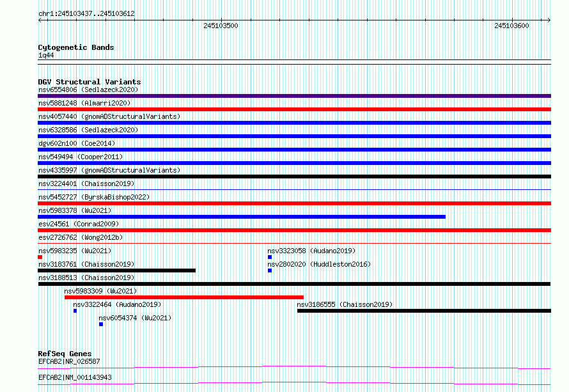Image resolution: width=569 pixels, height=392 pixels.
Task: Click the red nsv5452727 variant bar
Action: [x=294, y=203]
